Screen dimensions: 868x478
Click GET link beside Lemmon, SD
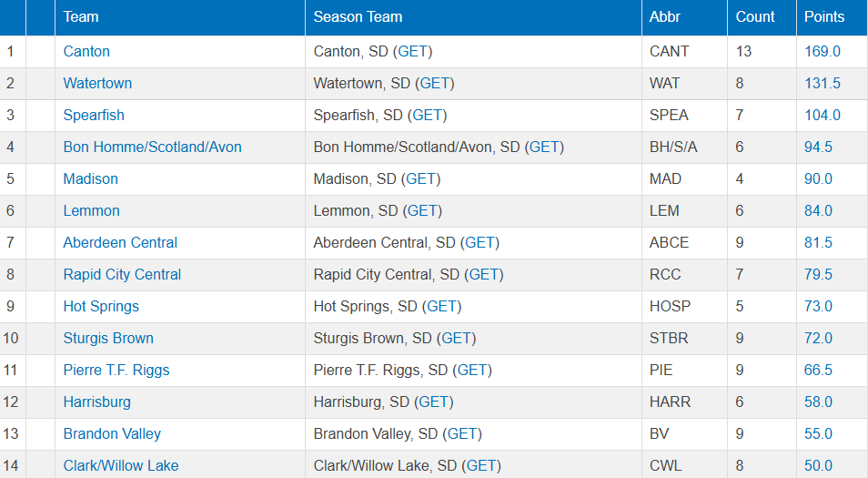pos(423,211)
